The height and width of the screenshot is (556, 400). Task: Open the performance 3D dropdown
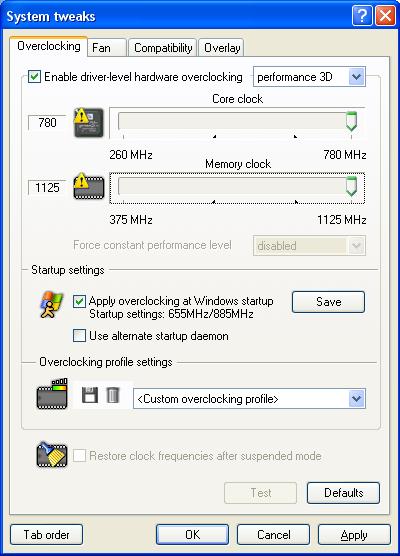tap(309, 77)
